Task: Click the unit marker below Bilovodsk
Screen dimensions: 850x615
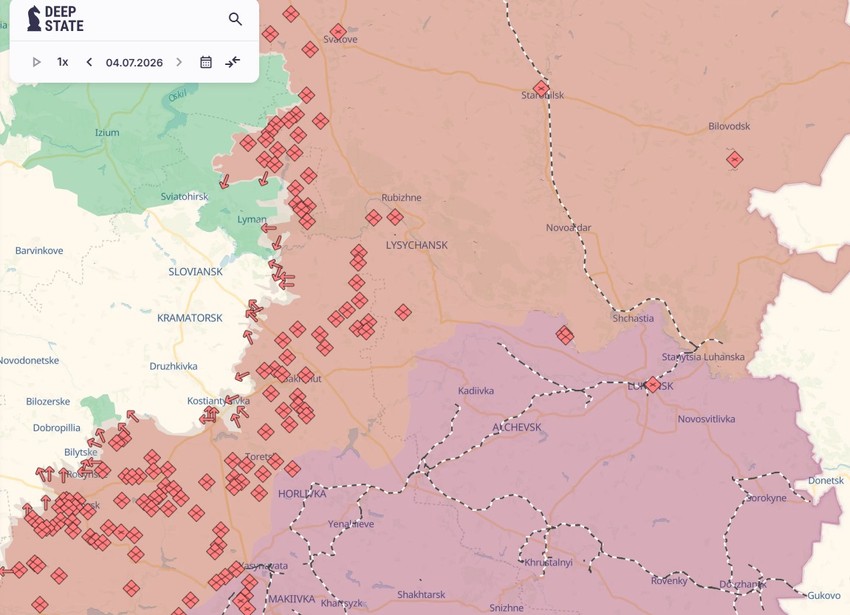Action: pyautogui.click(x=735, y=159)
